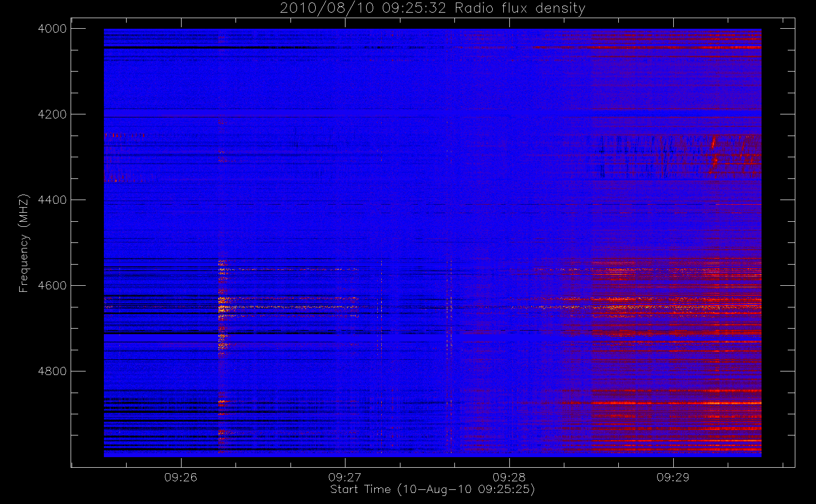
Task: Click the plot title '2010/08/10 09:25:32 Radio flux density'
Action: (x=433, y=8)
